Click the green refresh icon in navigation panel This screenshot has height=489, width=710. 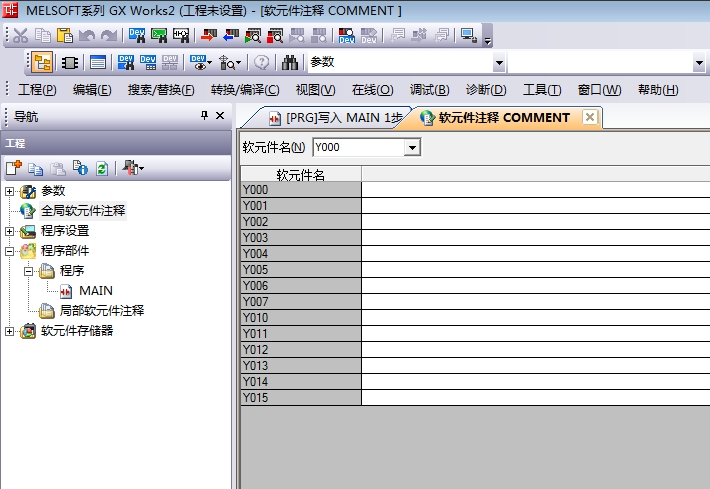(101, 168)
